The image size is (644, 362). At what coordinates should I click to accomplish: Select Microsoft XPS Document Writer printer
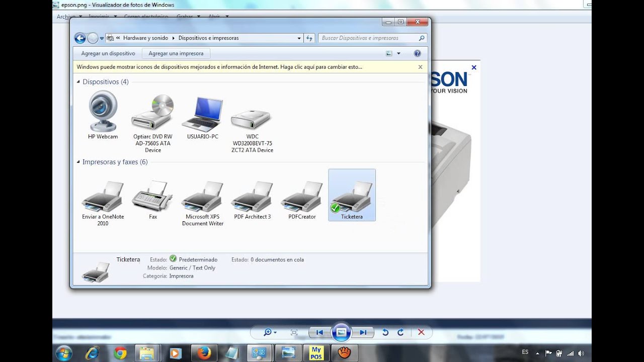pyautogui.click(x=203, y=204)
